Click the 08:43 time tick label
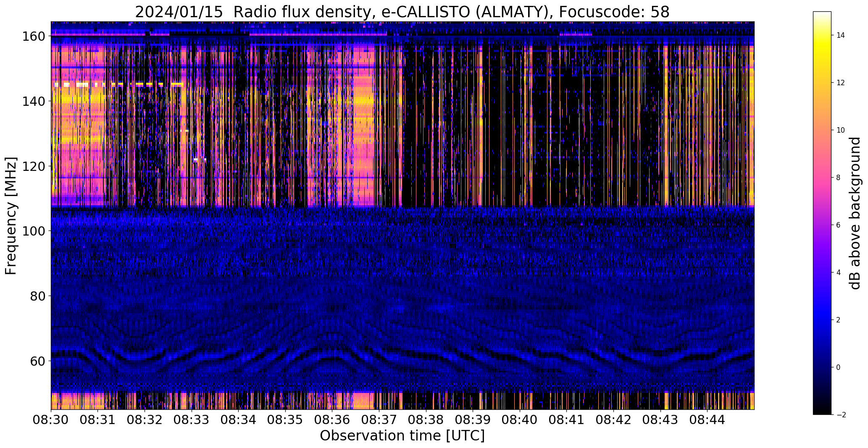The image size is (868, 448). point(660,419)
